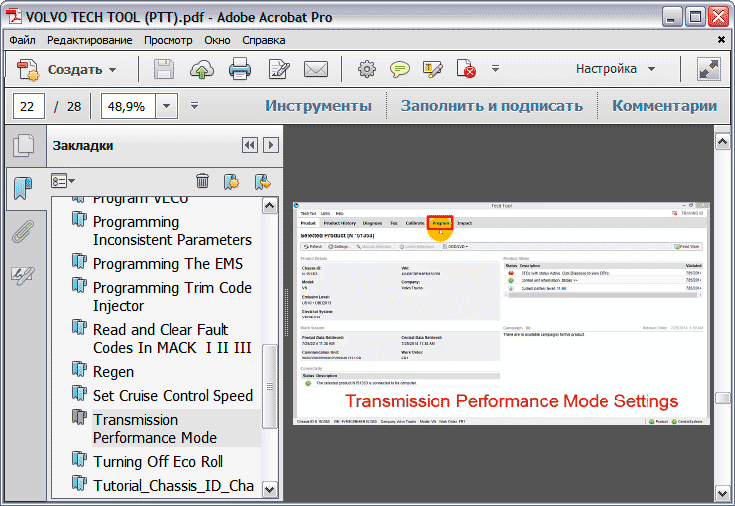Open the Инструменты pane
Image resolution: width=735 pixels, height=506 pixels.
tap(318, 106)
